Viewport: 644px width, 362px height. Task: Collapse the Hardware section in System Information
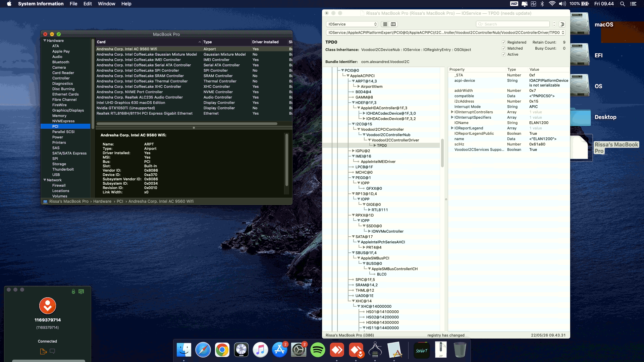pyautogui.click(x=45, y=41)
